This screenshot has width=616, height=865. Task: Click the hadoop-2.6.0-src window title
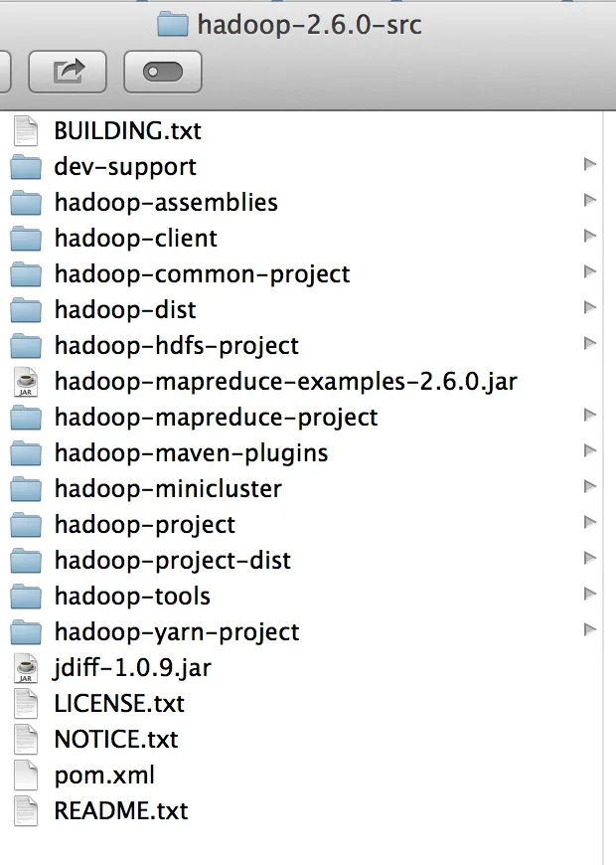click(x=309, y=24)
